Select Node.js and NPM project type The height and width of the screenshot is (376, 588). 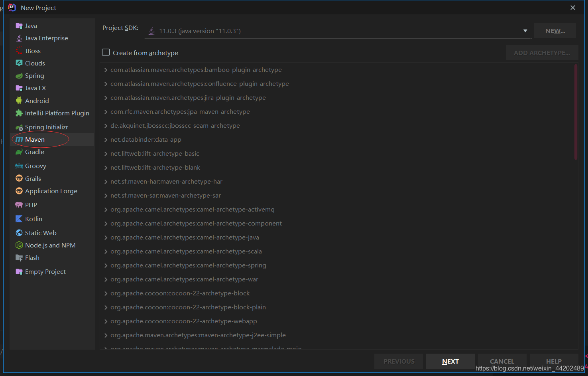50,245
